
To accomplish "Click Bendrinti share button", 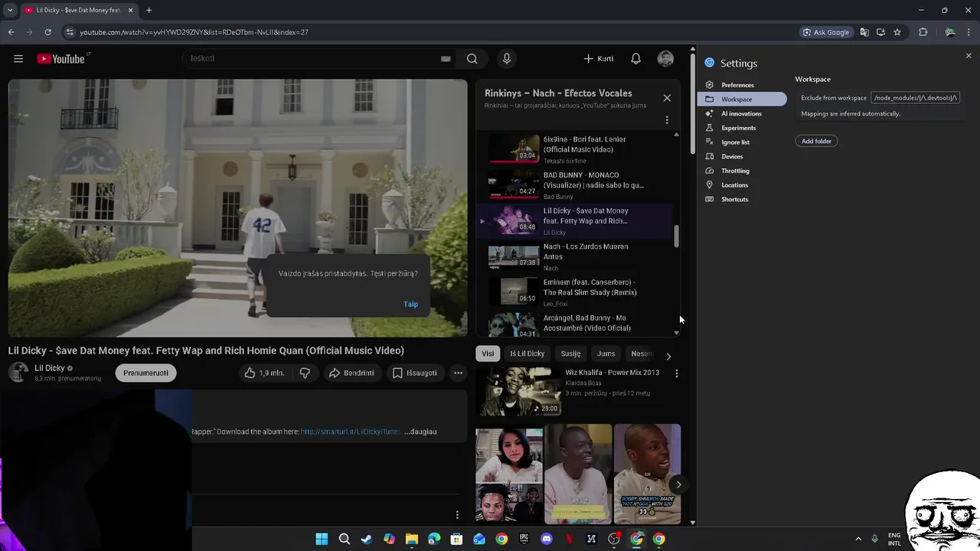I will tap(351, 373).
